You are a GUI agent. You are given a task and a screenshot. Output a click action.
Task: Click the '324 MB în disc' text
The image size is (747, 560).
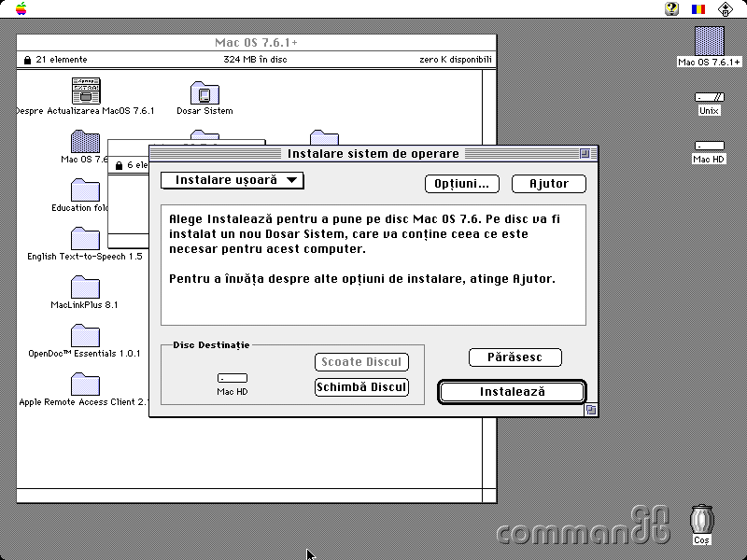[x=255, y=60]
